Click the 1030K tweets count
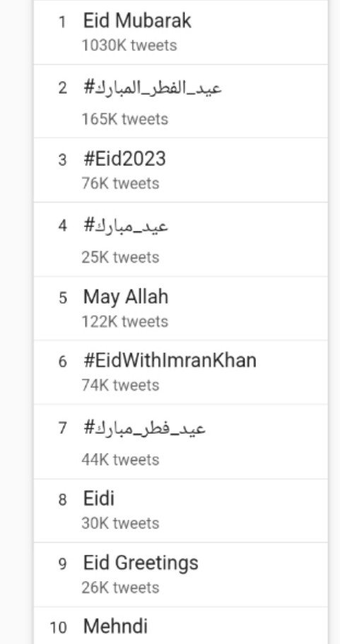 (x=129, y=45)
